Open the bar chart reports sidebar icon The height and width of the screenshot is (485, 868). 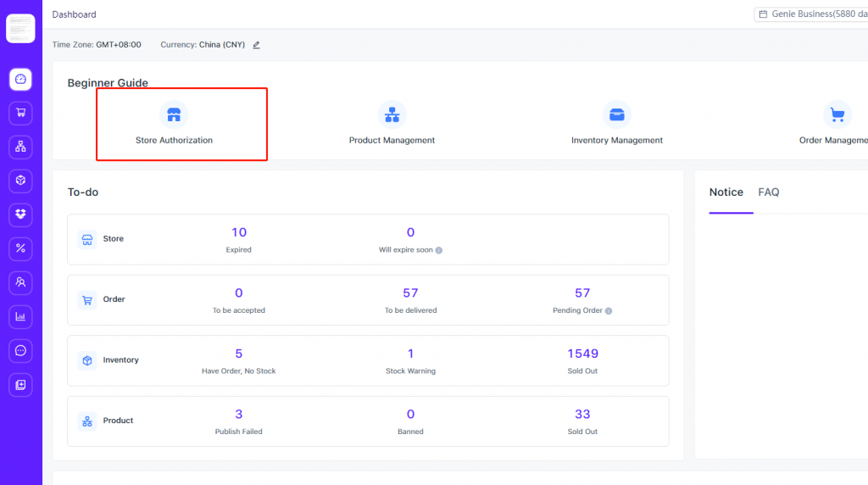coord(20,316)
